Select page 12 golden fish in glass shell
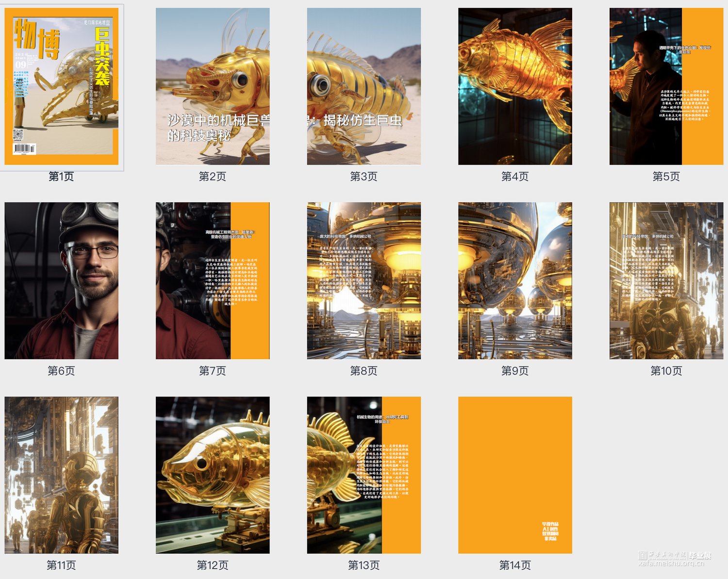728x579 pixels. tap(213, 475)
